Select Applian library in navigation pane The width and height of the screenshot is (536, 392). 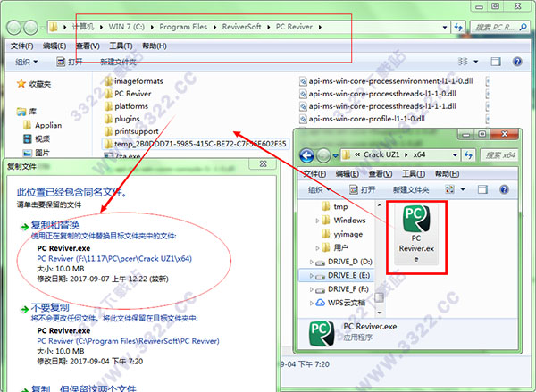[x=42, y=125]
